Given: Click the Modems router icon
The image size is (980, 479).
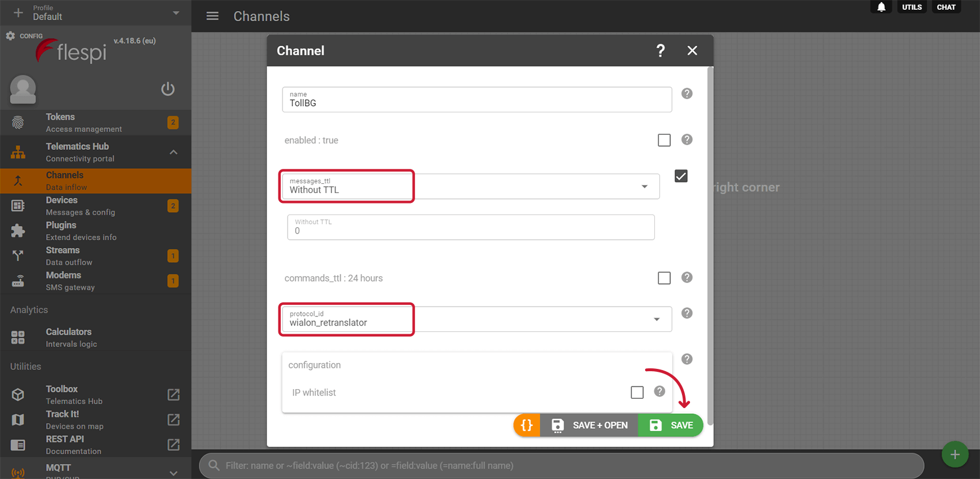Looking at the screenshot, I should [x=18, y=281].
